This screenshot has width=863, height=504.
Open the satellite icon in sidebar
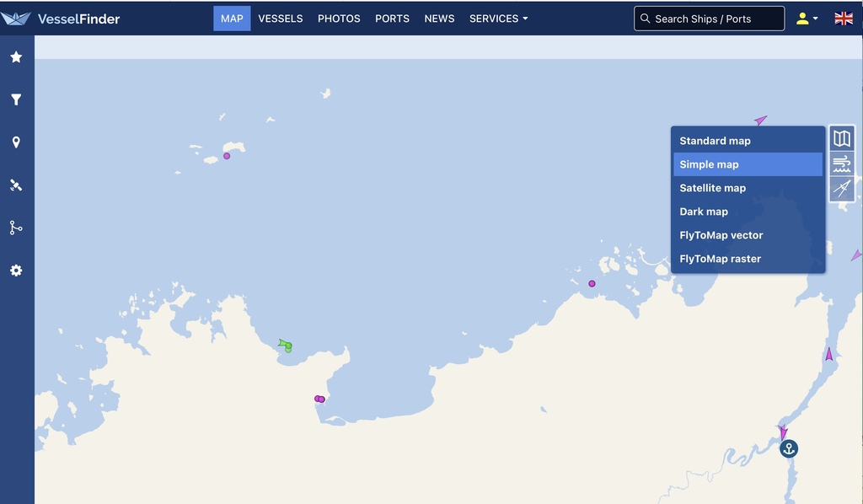click(16, 185)
